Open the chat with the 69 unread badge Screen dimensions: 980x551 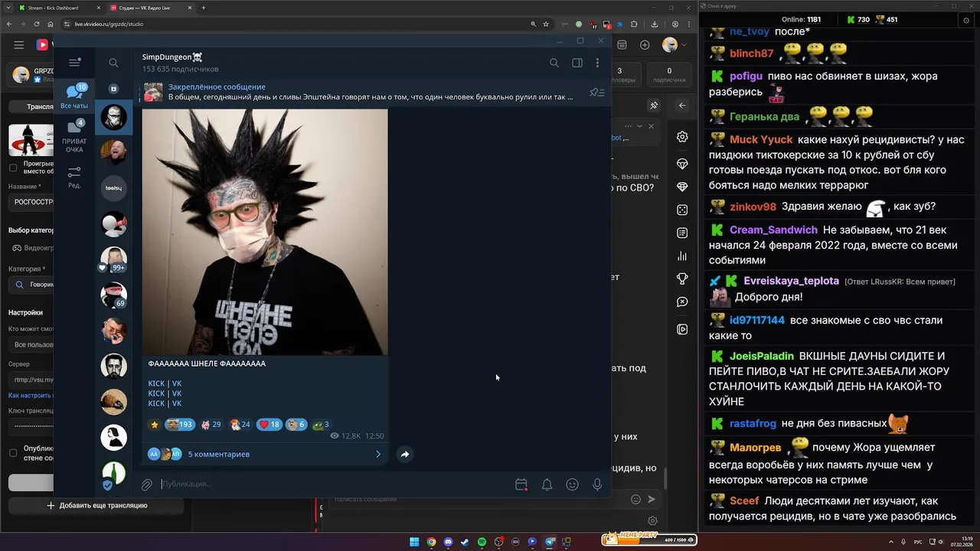click(x=114, y=295)
